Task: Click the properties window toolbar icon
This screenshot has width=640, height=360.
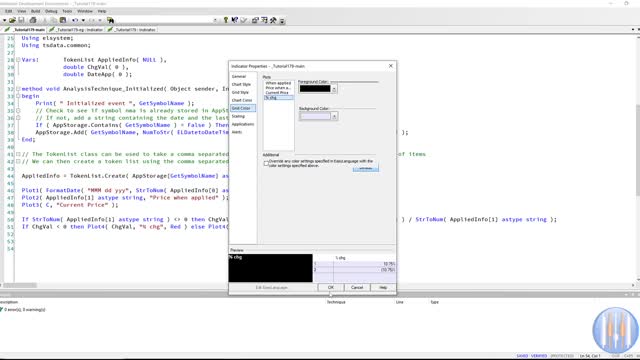Action: (255, 20)
